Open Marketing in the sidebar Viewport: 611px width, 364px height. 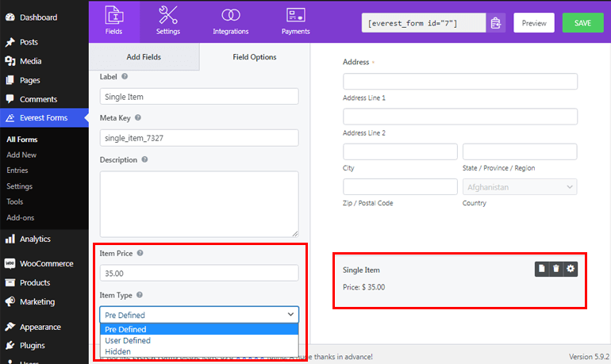[37, 301]
